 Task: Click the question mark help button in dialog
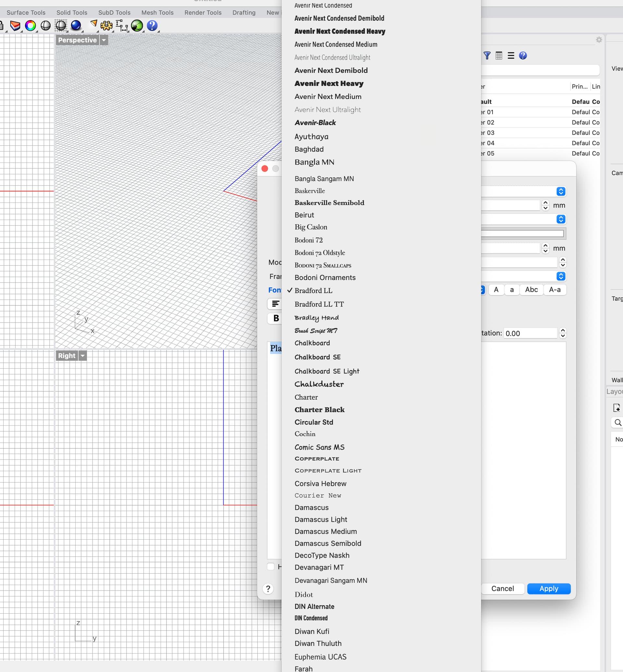point(268,589)
